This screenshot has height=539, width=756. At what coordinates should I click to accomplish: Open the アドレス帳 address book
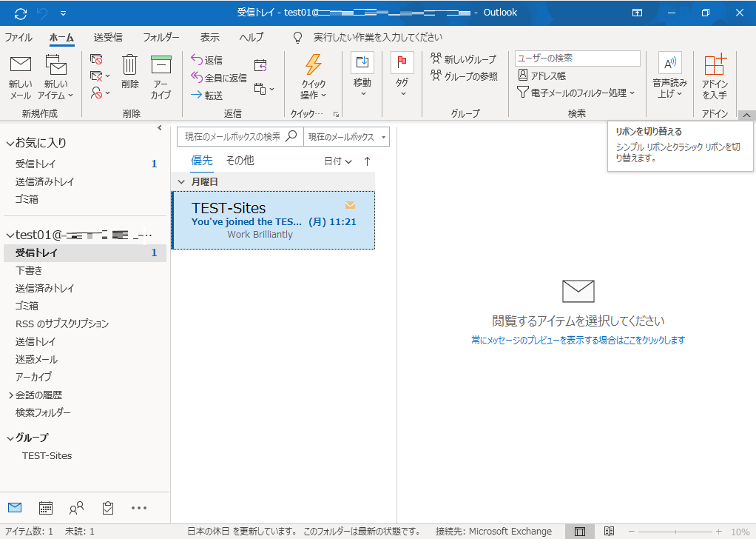542,76
